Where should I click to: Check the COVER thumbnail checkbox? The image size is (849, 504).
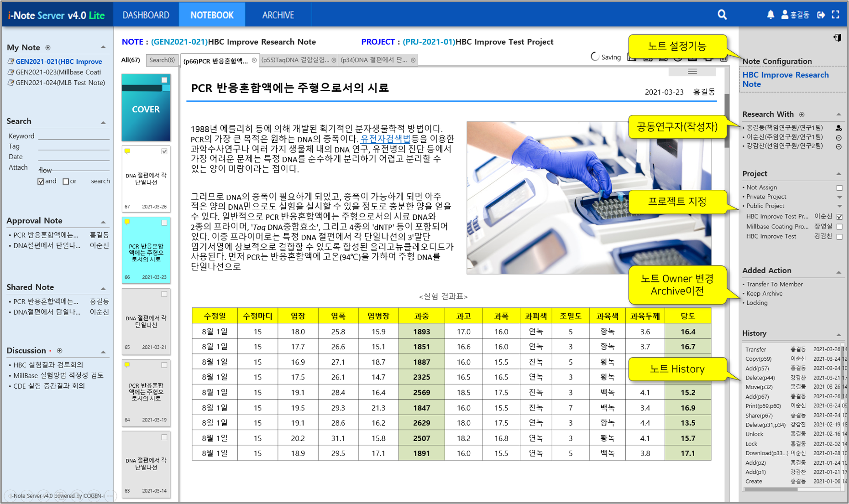(x=164, y=80)
